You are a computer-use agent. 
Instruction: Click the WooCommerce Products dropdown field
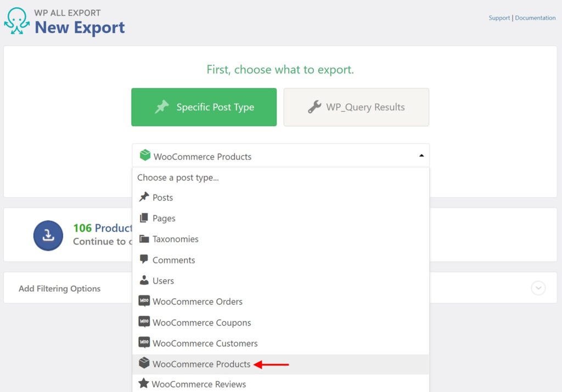(x=280, y=156)
